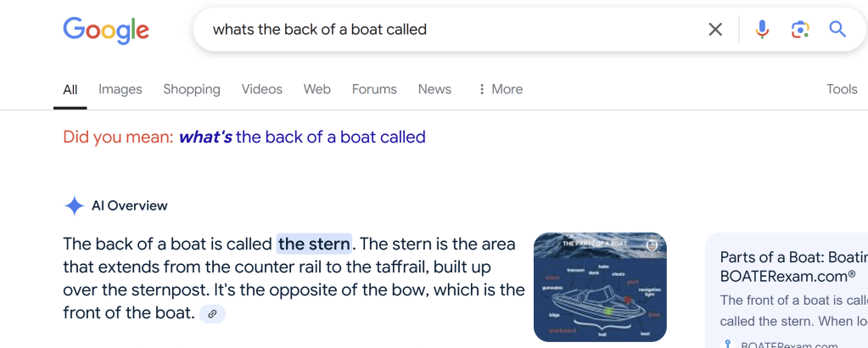This screenshot has width=868, height=348.
Task: Open the News tab
Action: [x=434, y=89]
